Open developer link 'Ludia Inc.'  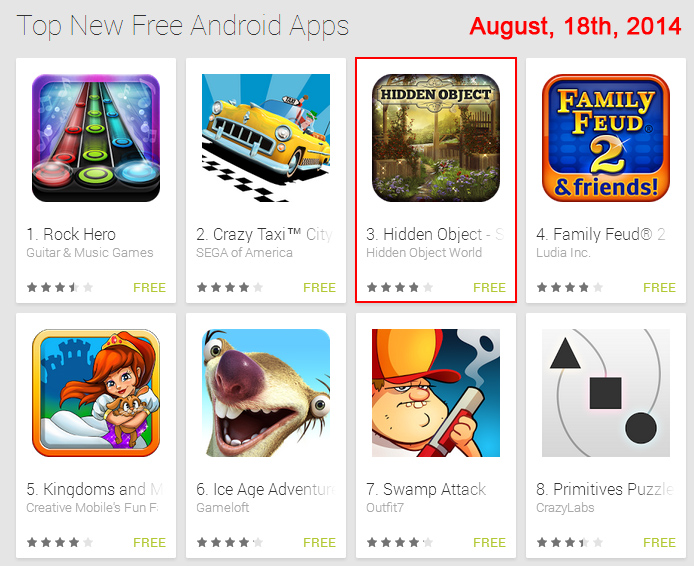[x=563, y=253]
